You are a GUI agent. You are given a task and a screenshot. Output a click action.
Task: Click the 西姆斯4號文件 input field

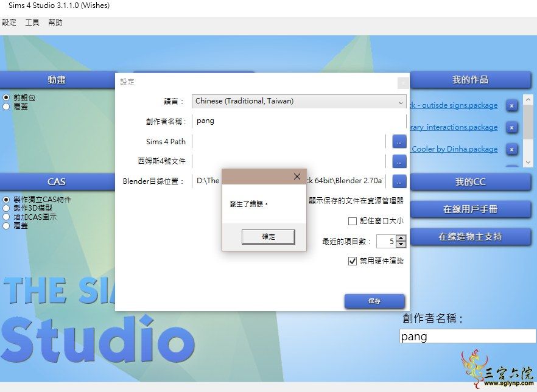tap(289, 161)
